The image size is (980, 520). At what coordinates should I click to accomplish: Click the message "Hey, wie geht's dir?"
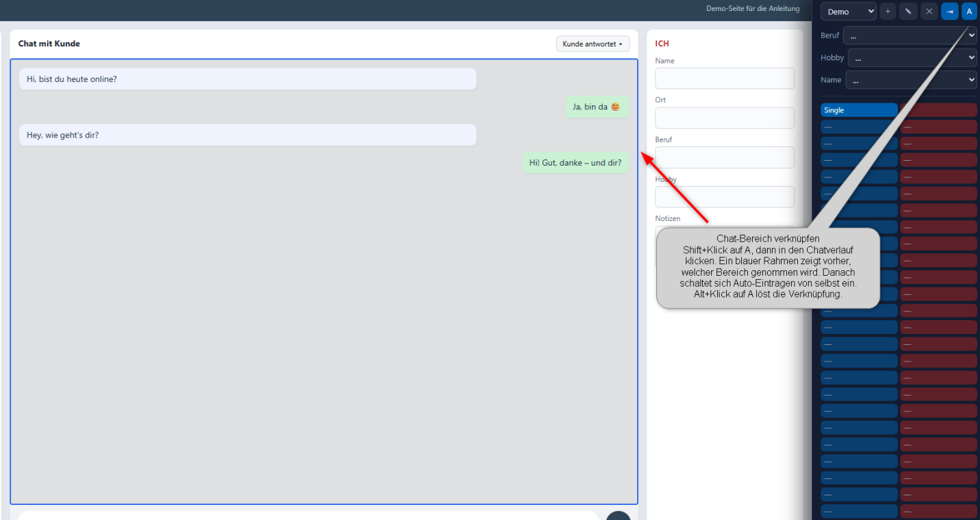tap(248, 135)
